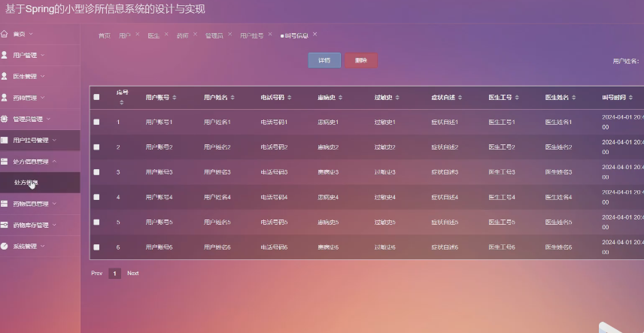Screen dimensions: 644x333
Task: Switch to the 药师 tab
Action: (182, 36)
